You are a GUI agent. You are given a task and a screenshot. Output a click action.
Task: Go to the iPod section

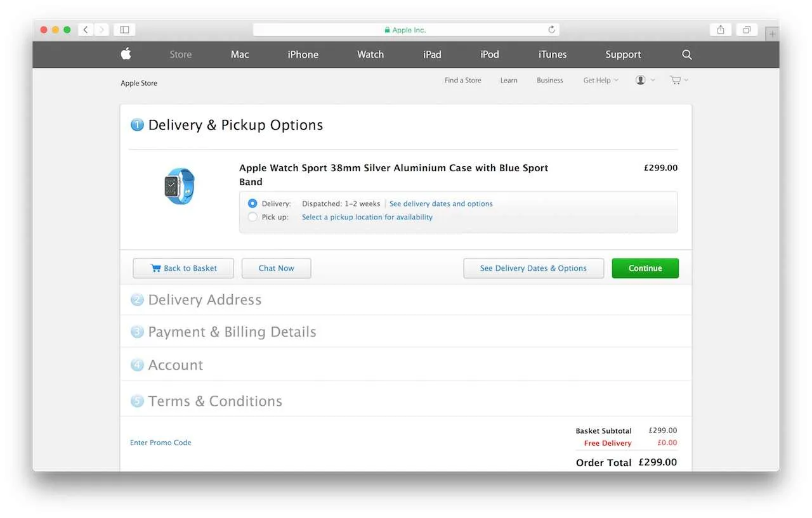click(490, 55)
